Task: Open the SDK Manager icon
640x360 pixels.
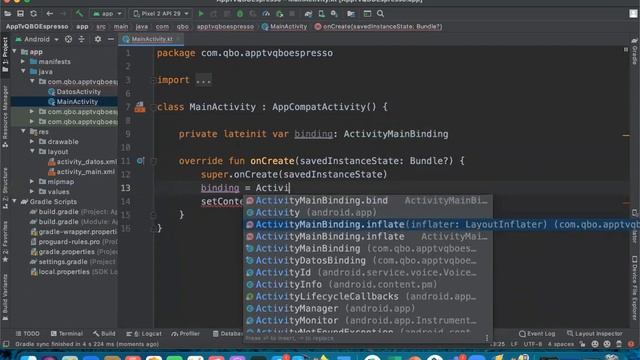Action: pos(334,13)
